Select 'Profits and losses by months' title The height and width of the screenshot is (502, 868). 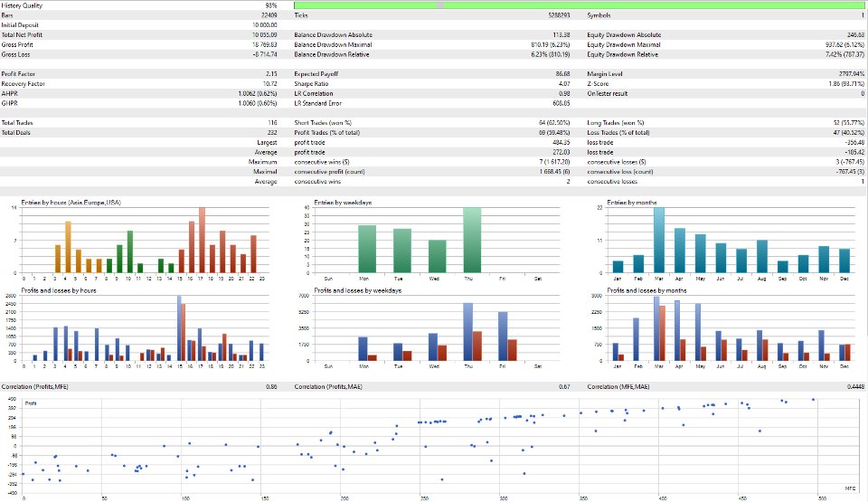[646, 290]
